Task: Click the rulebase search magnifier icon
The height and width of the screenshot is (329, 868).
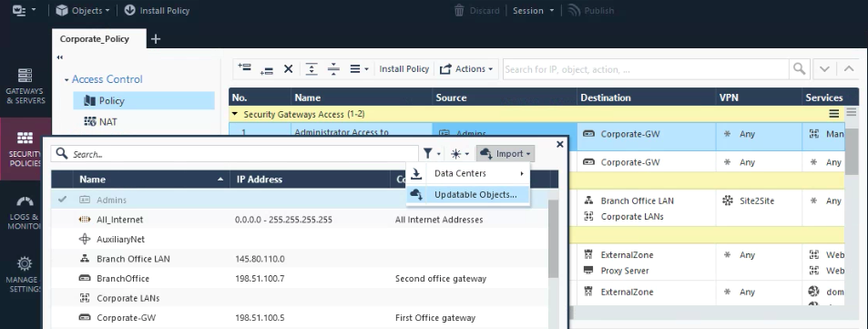Action: (799, 68)
